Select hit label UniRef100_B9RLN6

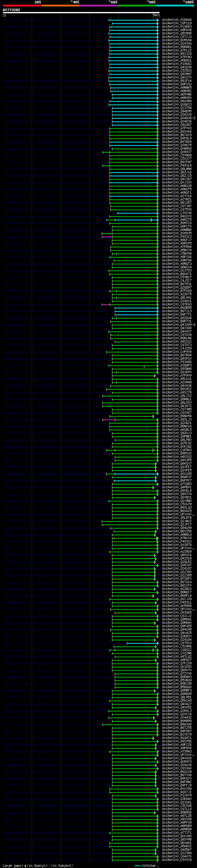[x=177, y=338]
